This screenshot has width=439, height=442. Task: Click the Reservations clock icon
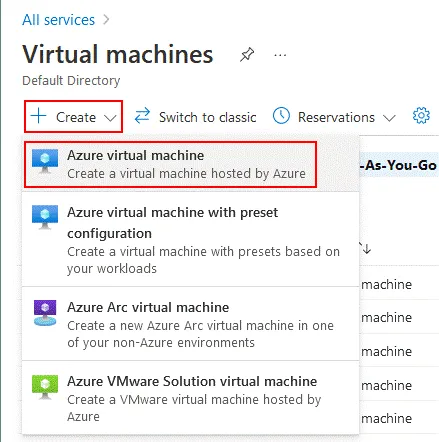(x=281, y=116)
